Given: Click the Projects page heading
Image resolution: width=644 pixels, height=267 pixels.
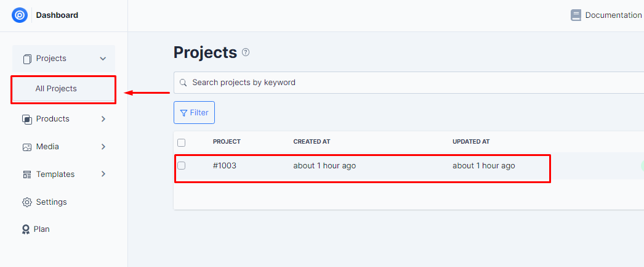Looking at the screenshot, I should click(x=206, y=52).
